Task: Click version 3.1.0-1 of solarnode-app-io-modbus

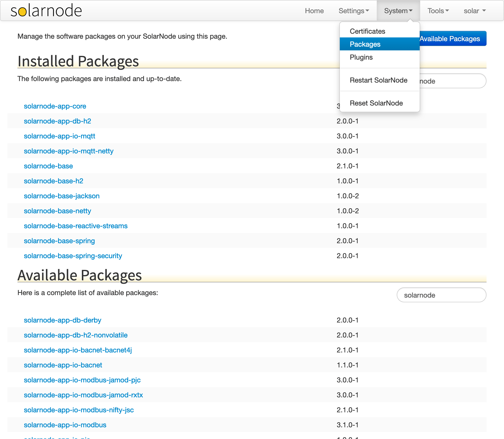Action: pos(348,425)
